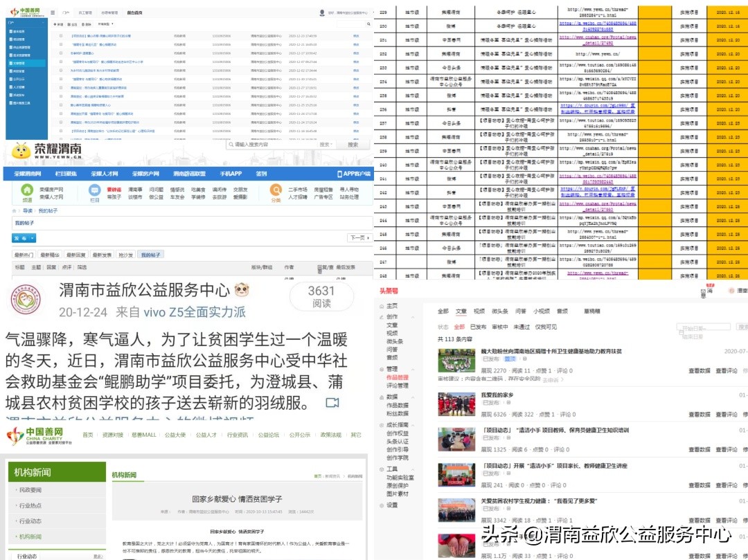Open the hamburger menu in China Charity admin
748x560 pixels.
coord(53,13)
